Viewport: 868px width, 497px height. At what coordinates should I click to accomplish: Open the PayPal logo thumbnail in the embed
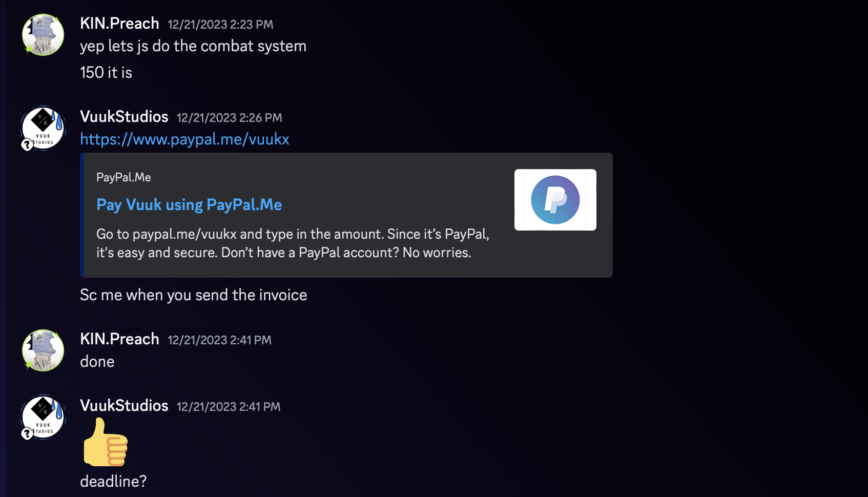(555, 200)
